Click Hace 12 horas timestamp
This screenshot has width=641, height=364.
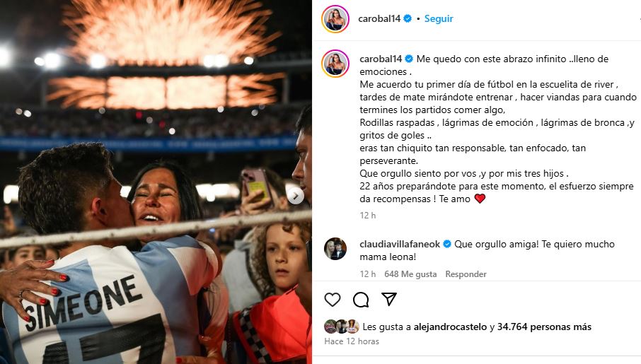click(x=352, y=341)
